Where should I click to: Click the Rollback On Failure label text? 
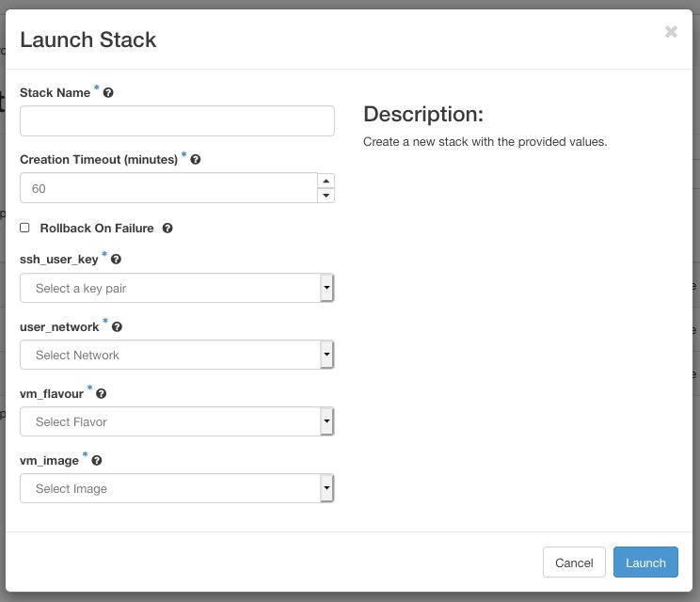click(x=97, y=229)
